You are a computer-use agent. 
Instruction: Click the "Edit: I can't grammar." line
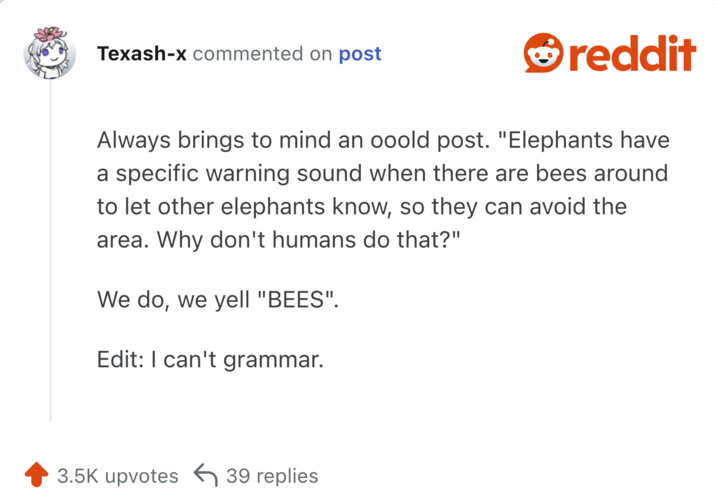pos(210,359)
